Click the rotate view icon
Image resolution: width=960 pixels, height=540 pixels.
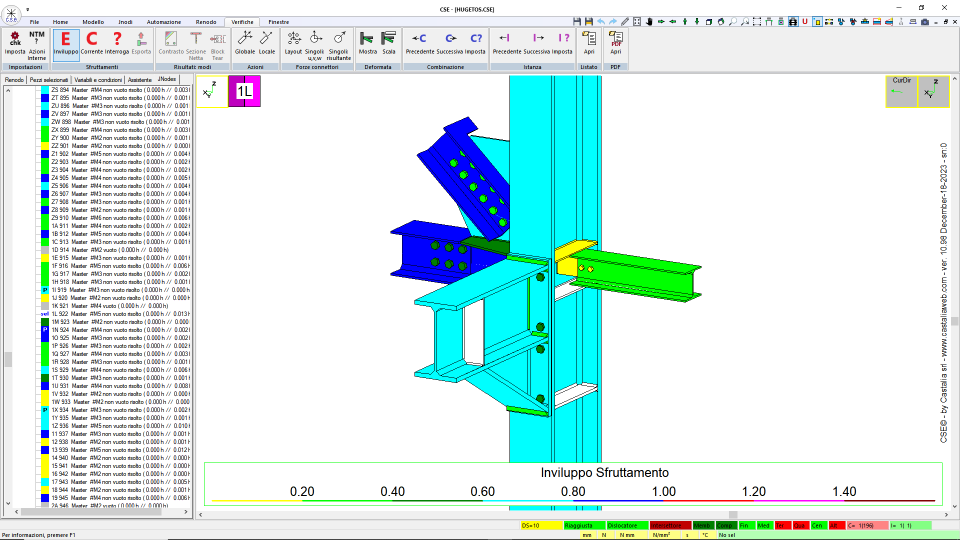pyautogui.click(x=721, y=21)
